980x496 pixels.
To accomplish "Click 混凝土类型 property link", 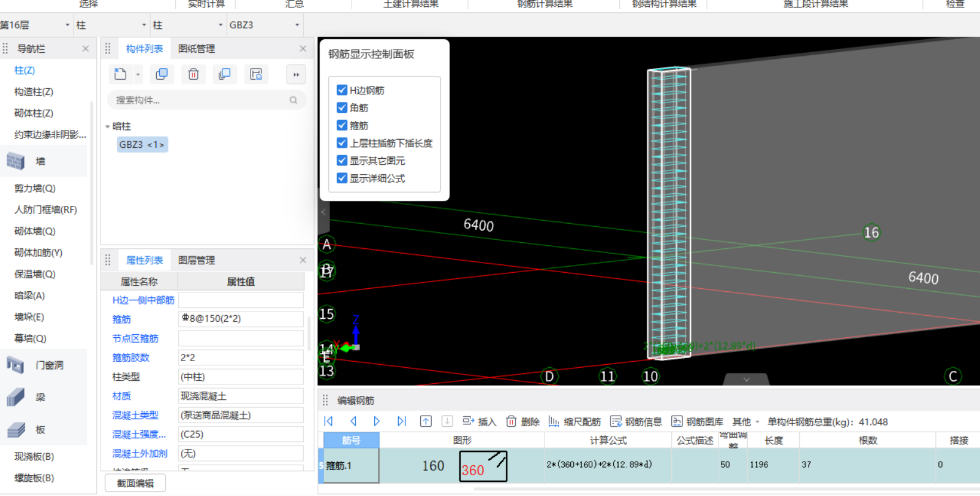I will [135, 415].
